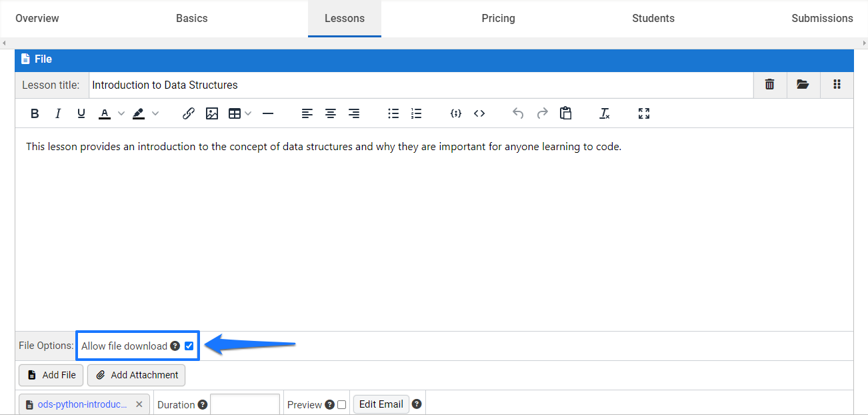Image resolution: width=868 pixels, height=415 pixels.
Task: Click the Duration input field
Action: pos(245,404)
